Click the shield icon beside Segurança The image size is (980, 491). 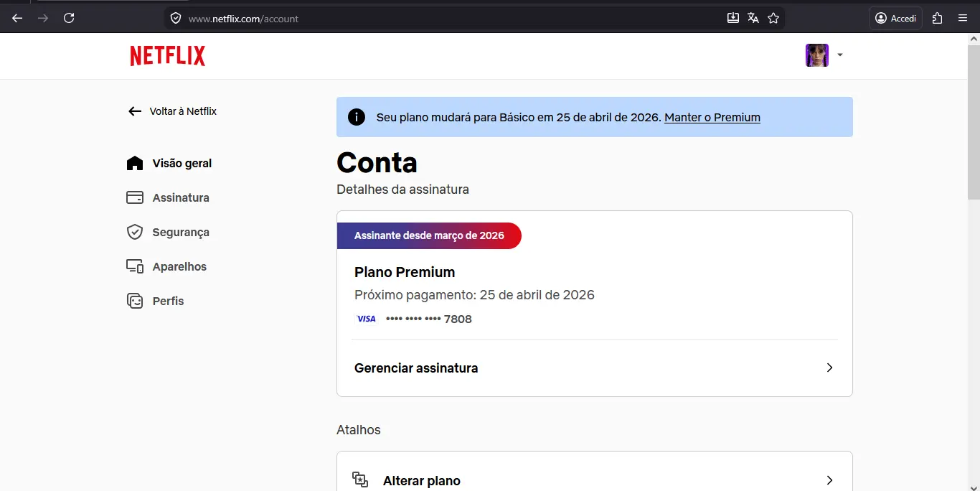pyautogui.click(x=135, y=232)
